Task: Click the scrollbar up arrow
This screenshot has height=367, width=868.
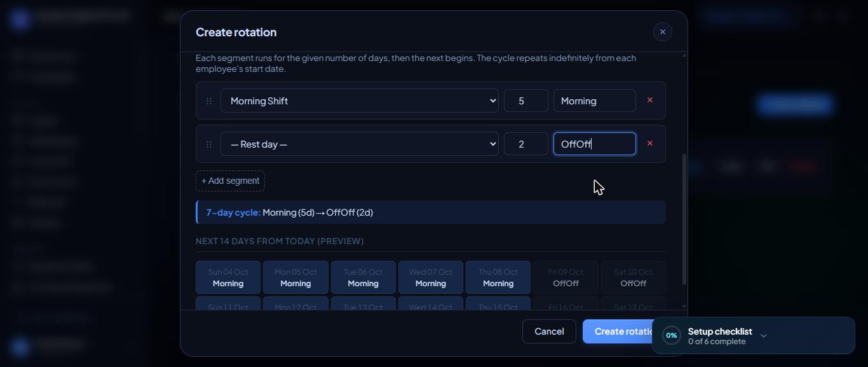Action: pyautogui.click(x=684, y=55)
